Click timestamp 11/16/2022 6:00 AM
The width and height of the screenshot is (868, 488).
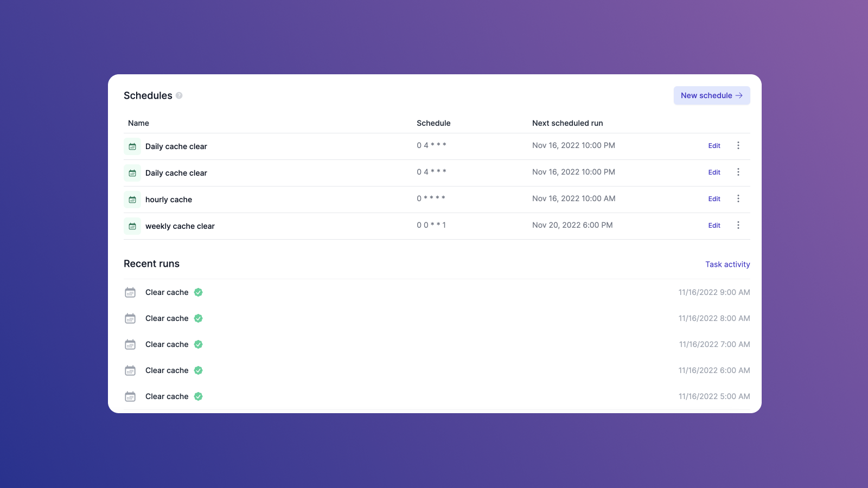pyautogui.click(x=714, y=370)
